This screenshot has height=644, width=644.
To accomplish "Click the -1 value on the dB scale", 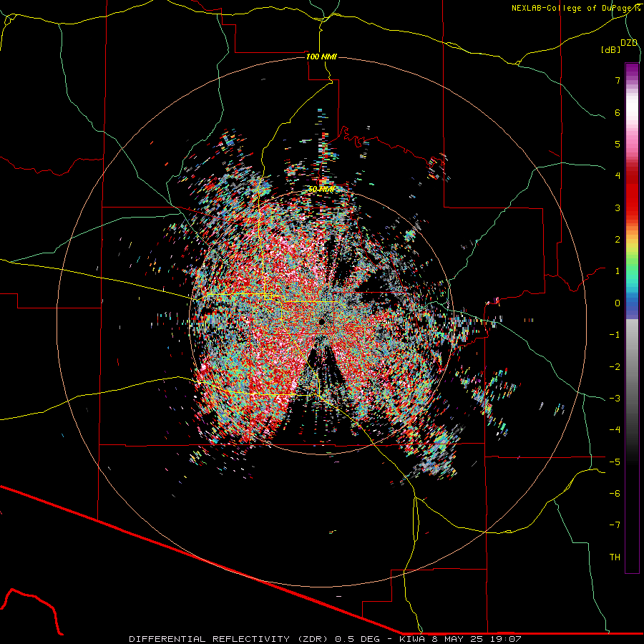I will pos(615,335).
